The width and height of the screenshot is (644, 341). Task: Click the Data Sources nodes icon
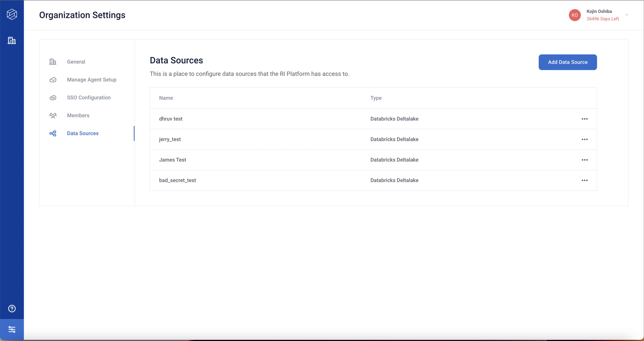[53, 133]
